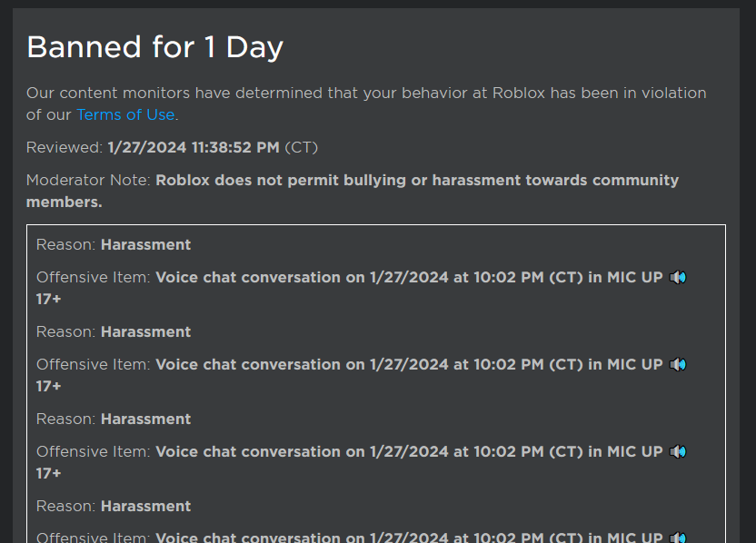
Task: Click the 'Our content monitors' intro paragraph
Action: pos(366,104)
